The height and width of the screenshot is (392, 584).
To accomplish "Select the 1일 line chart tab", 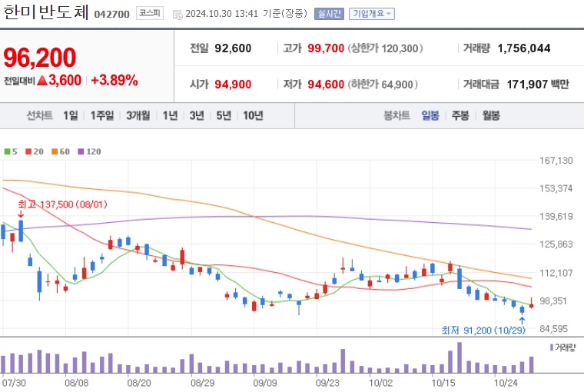I will 71,115.
